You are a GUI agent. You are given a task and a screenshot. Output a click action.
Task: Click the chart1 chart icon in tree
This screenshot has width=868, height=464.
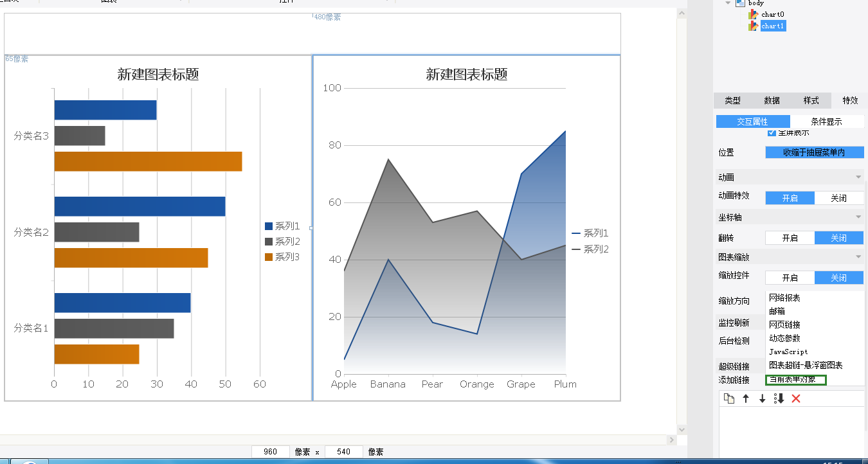pyautogui.click(x=754, y=26)
